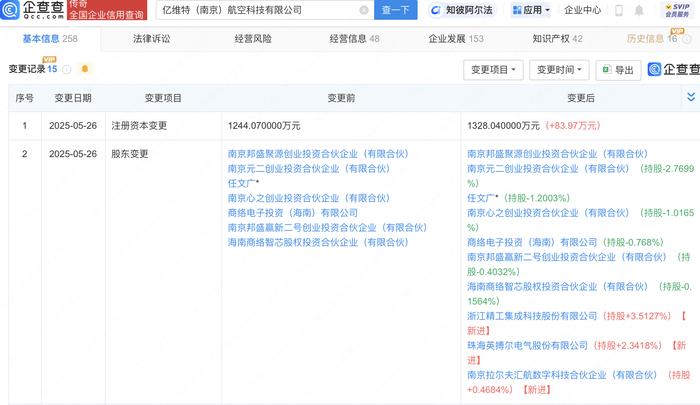The width and height of the screenshot is (700, 405).
Task: Open 浙江精工集成科技股份有限公司 link
Action: coord(532,316)
